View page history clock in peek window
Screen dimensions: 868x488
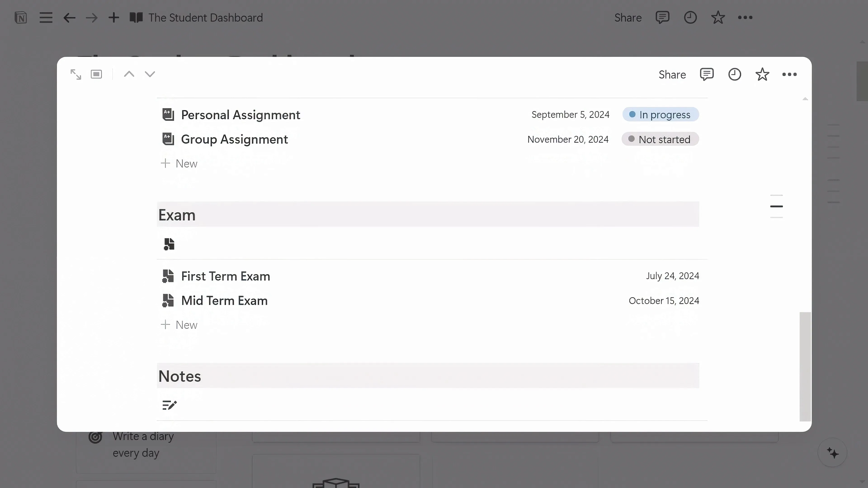[x=735, y=74]
